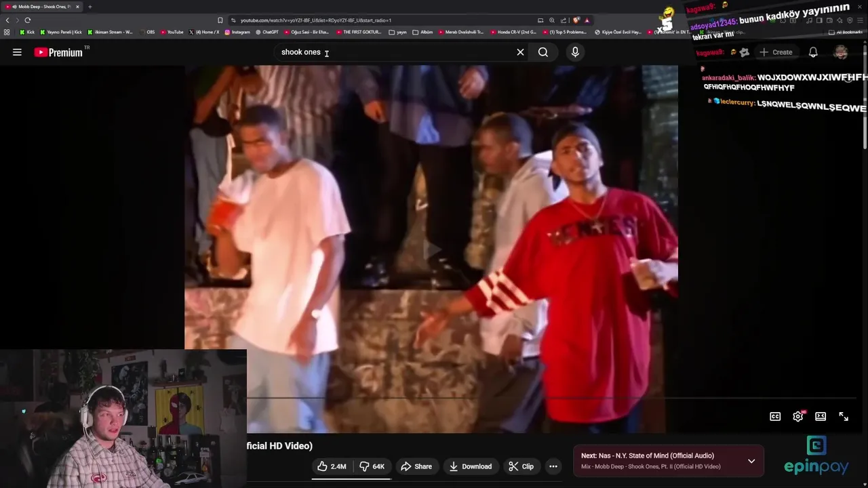Select the Mobb Deep - Shook Ones browser tab
Screen dimensions: 868x488
point(41,7)
